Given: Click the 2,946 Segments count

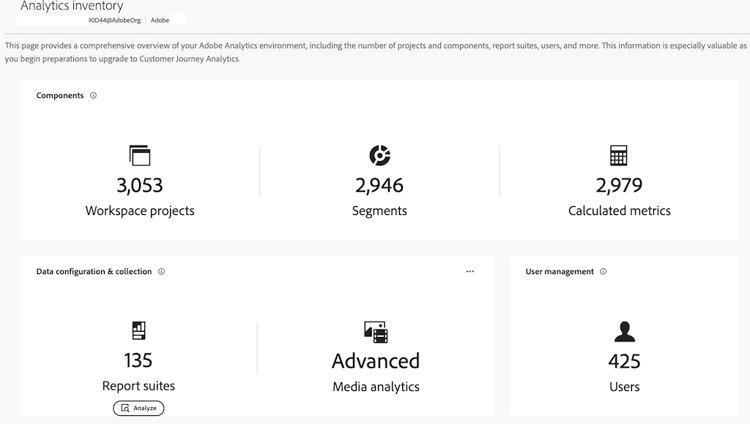Looking at the screenshot, I should (x=380, y=185).
